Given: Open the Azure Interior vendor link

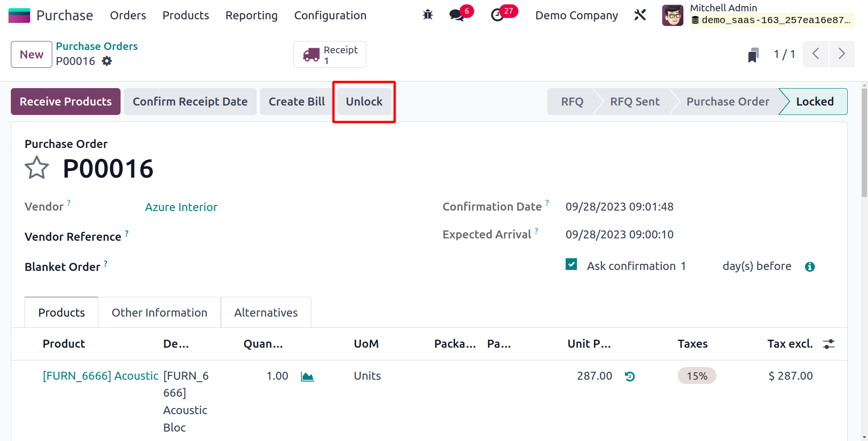Looking at the screenshot, I should [181, 207].
